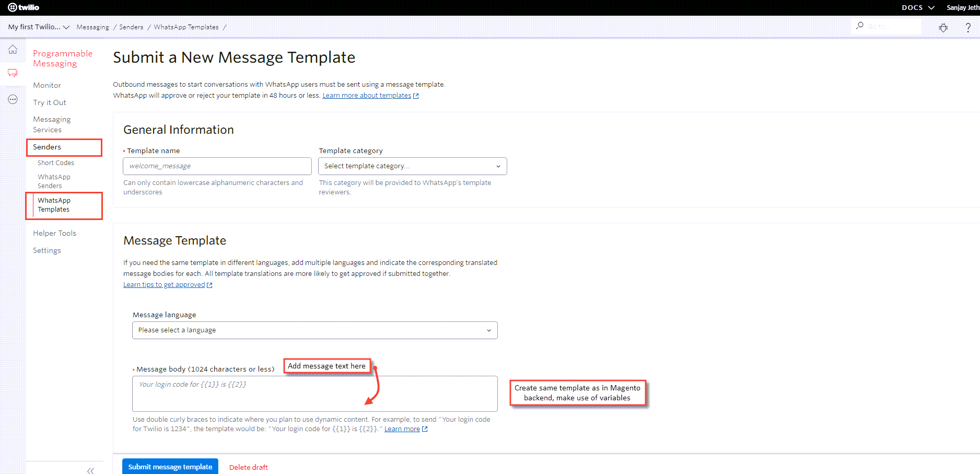980x474 pixels.
Task: Open the debugger bug icon
Action: click(x=943, y=28)
